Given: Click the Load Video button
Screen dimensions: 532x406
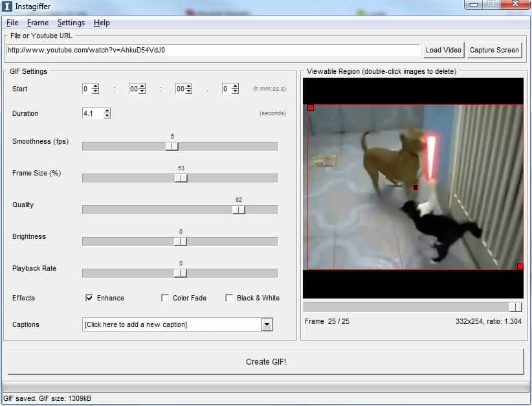Looking at the screenshot, I should pyautogui.click(x=443, y=50).
